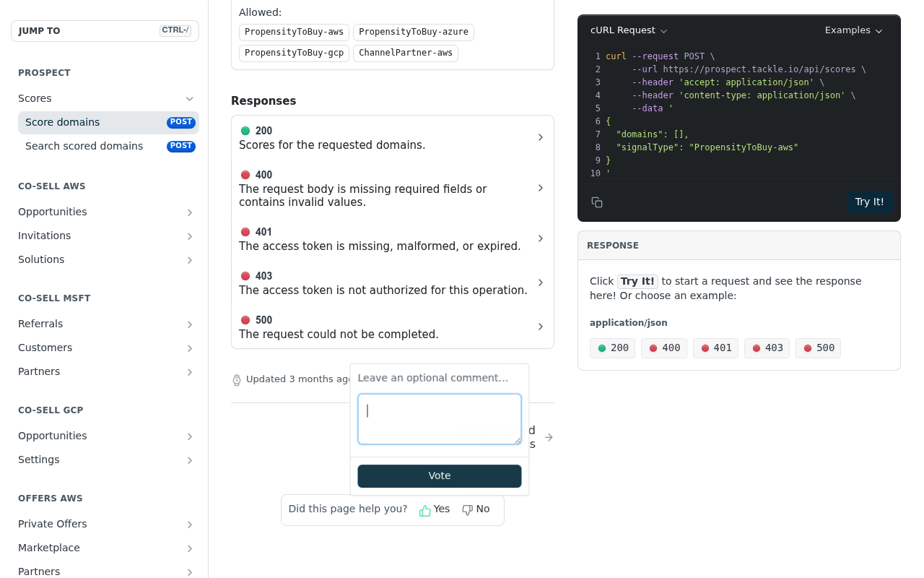The image size is (924, 578).
Task: Open Score domains page in sidebar
Action: [108, 123]
